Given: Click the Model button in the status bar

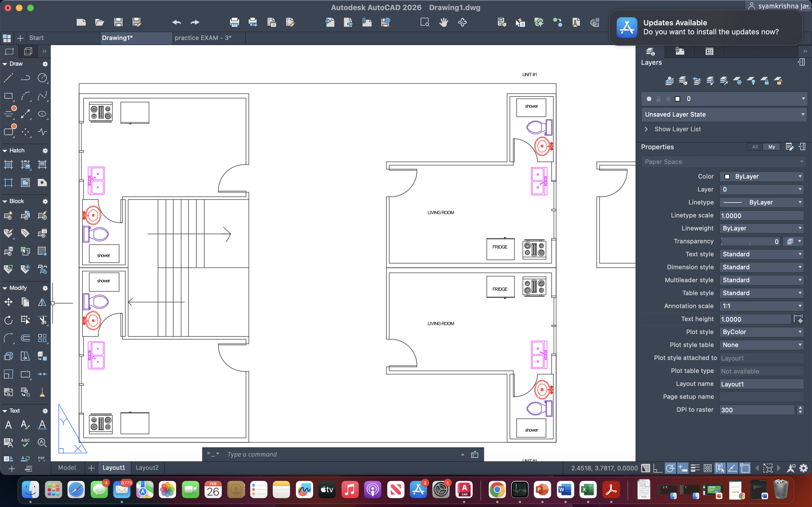Looking at the screenshot, I should tap(67, 468).
